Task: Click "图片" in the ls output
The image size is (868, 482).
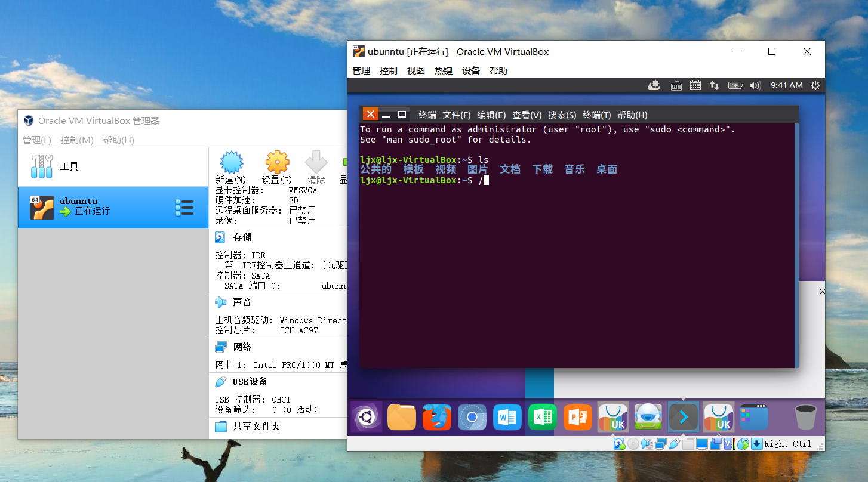Action: (478, 169)
